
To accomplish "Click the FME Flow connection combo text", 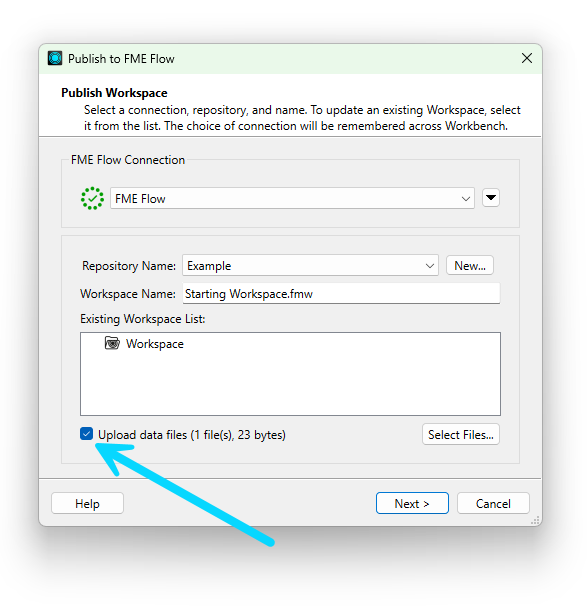I will (140, 199).
